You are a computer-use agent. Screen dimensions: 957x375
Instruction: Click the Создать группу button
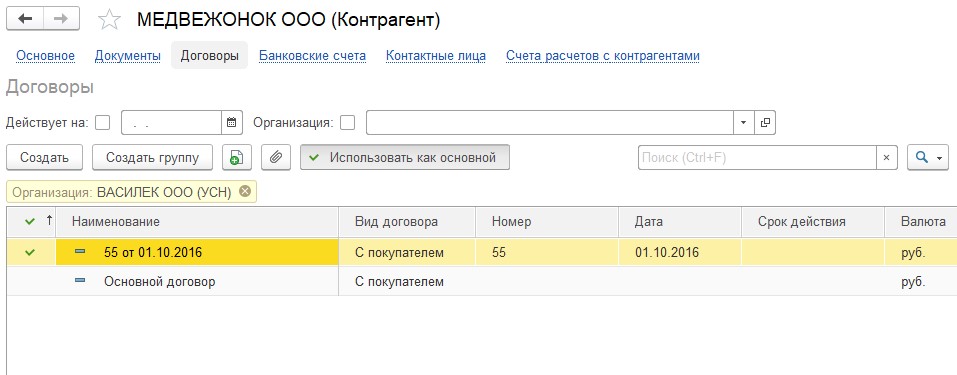click(x=153, y=158)
